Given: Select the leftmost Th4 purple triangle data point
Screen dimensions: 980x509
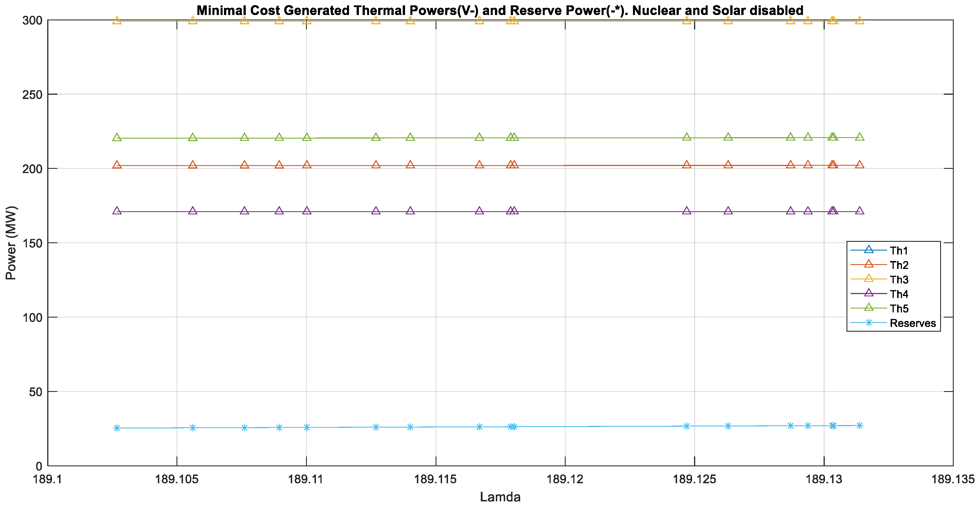Looking at the screenshot, I should click(x=117, y=211).
